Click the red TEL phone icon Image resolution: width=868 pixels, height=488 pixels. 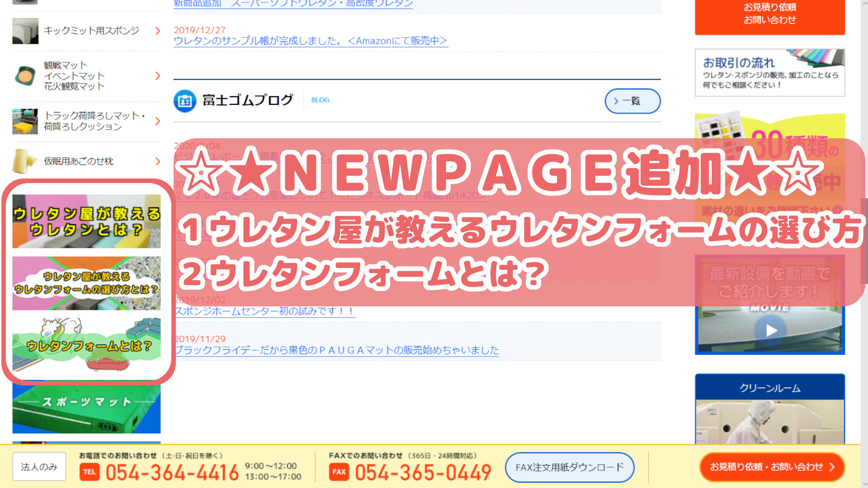click(90, 472)
